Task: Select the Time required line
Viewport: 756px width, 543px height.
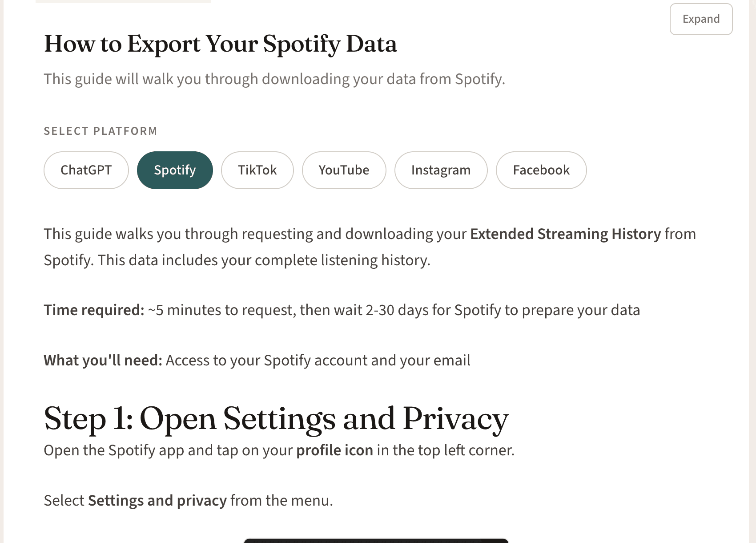Action: click(x=342, y=309)
